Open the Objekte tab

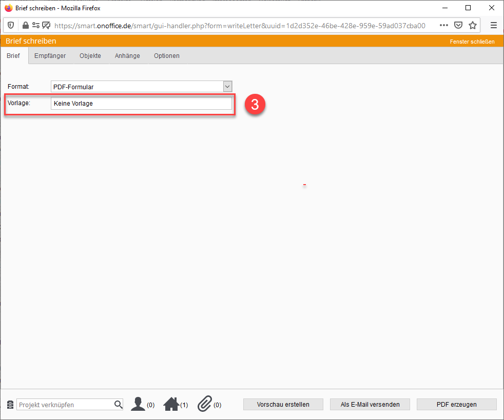coord(90,56)
